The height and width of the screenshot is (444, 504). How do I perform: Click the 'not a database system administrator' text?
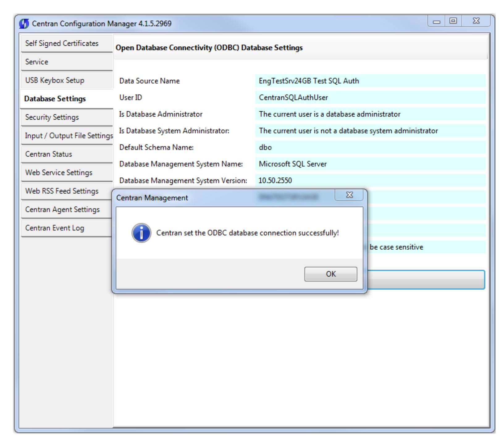[x=348, y=131]
